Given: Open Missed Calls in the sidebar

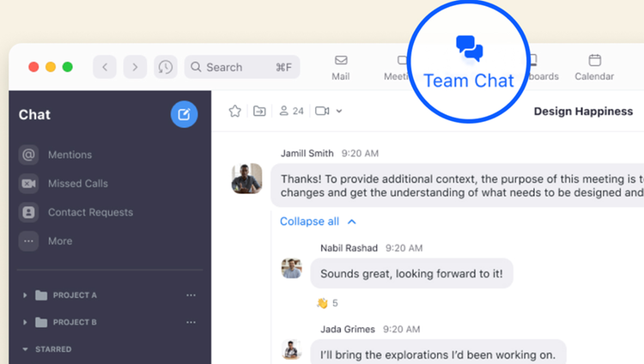Looking at the screenshot, I should (x=64, y=184).
